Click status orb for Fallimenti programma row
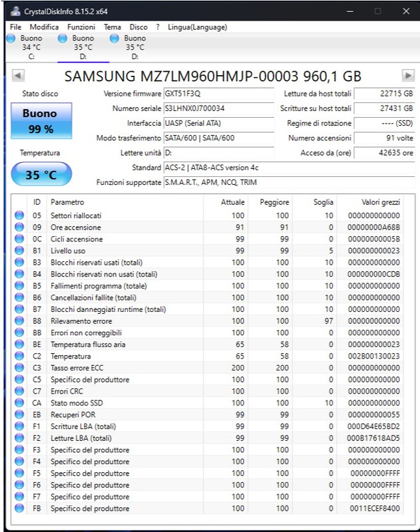Screen dimensions: 420x532 click(x=19, y=286)
